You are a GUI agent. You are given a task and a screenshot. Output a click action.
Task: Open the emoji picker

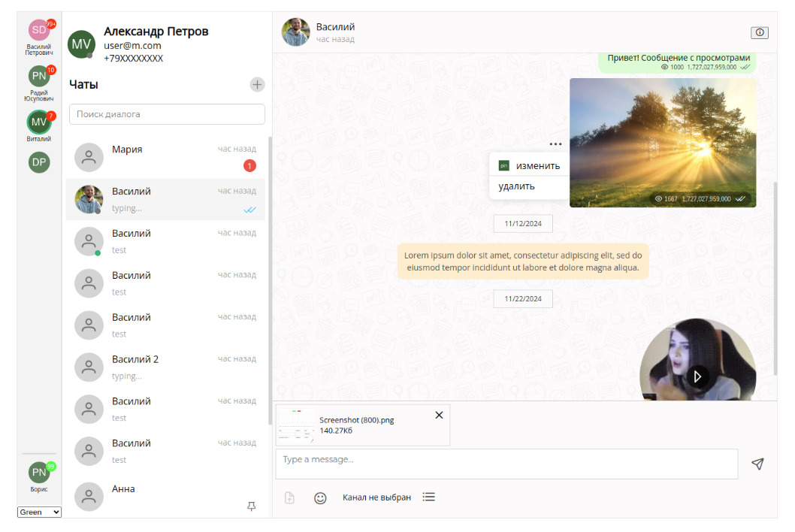[320, 498]
